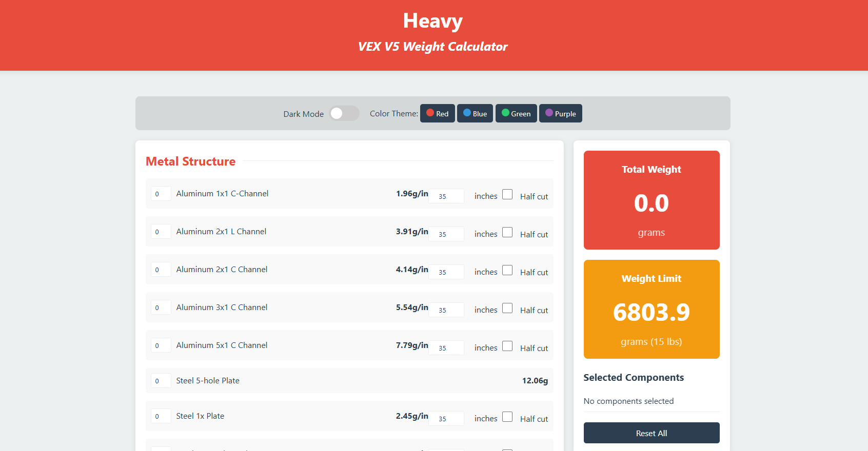The image size is (868, 451).
Task: Click quantity field for Aluminum 2x1 C Channel
Action: click(x=161, y=270)
